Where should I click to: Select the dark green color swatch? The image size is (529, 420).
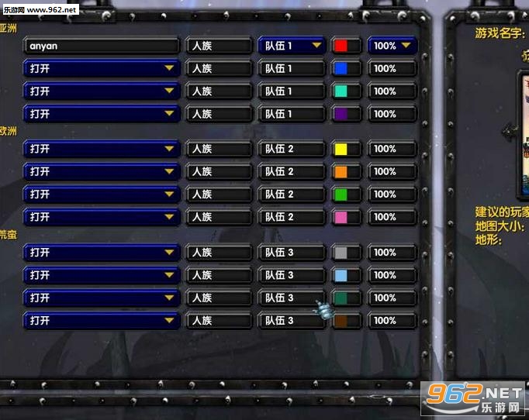click(341, 298)
